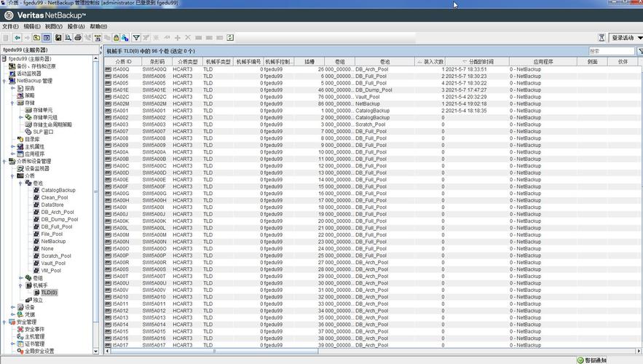Screen dimensions: 643x364
Task: Select the I5A017 media row
Action: [371, 345]
